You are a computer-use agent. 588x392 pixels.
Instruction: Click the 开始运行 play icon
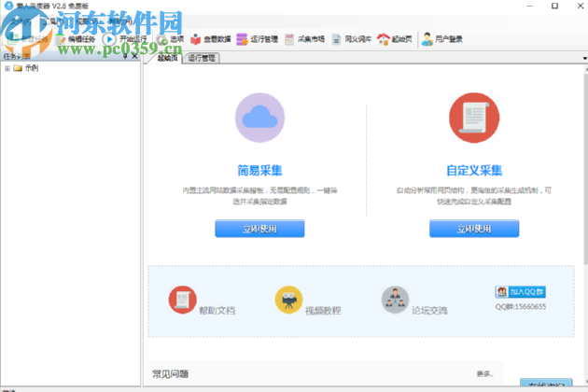(x=109, y=39)
